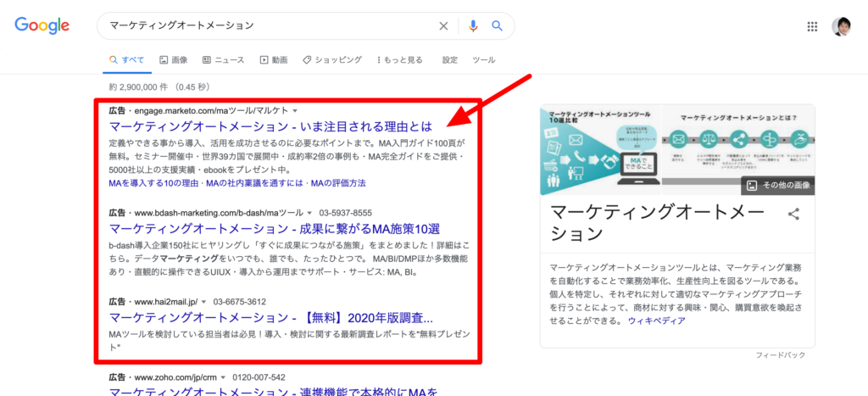Expand dropdown arrow beside www.zoho.com ad URL
868x396 pixels.
click(x=223, y=377)
